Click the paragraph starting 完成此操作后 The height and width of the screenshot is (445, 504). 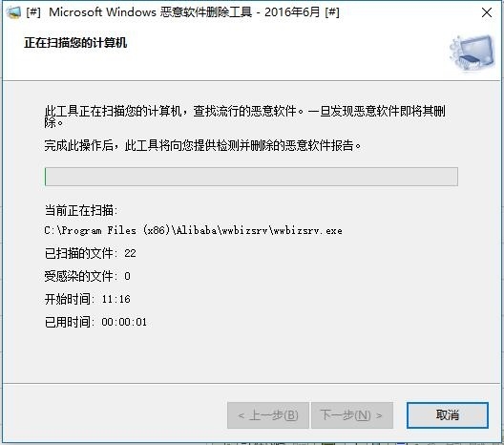coord(202,145)
